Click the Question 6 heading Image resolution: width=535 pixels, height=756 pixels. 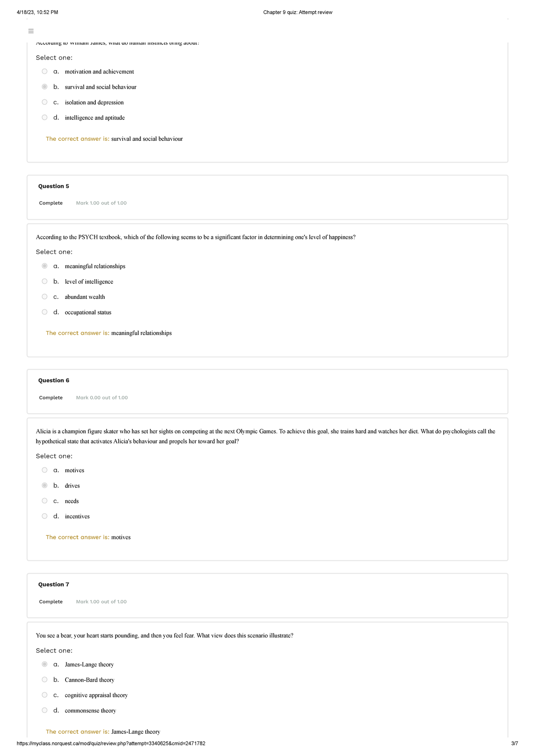point(53,380)
